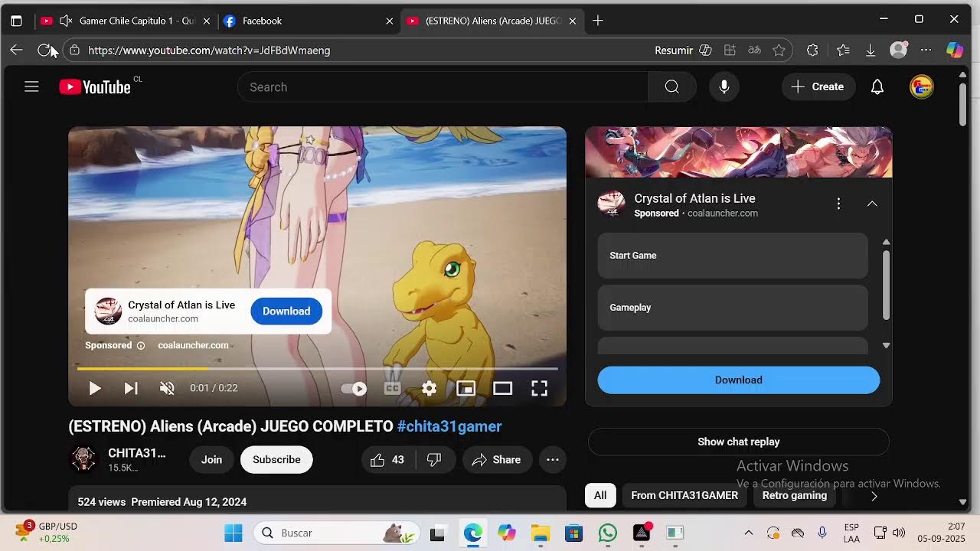This screenshot has width=980, height=551.
Task: Click the address bar URL
Action: [209, 51]
